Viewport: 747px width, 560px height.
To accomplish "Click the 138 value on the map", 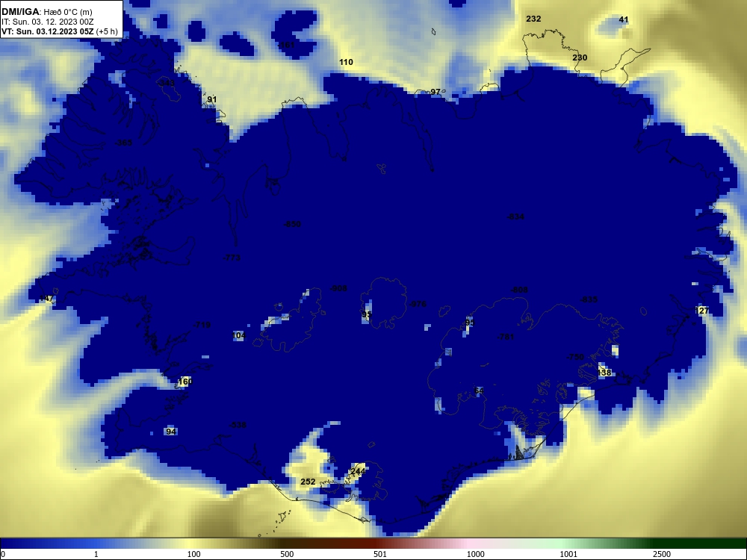I will point(604,373).
